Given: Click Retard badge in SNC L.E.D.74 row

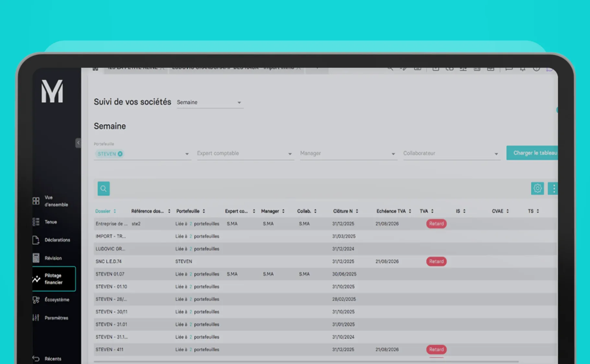Looking at the screenshot, I should [x=436, y=262].
